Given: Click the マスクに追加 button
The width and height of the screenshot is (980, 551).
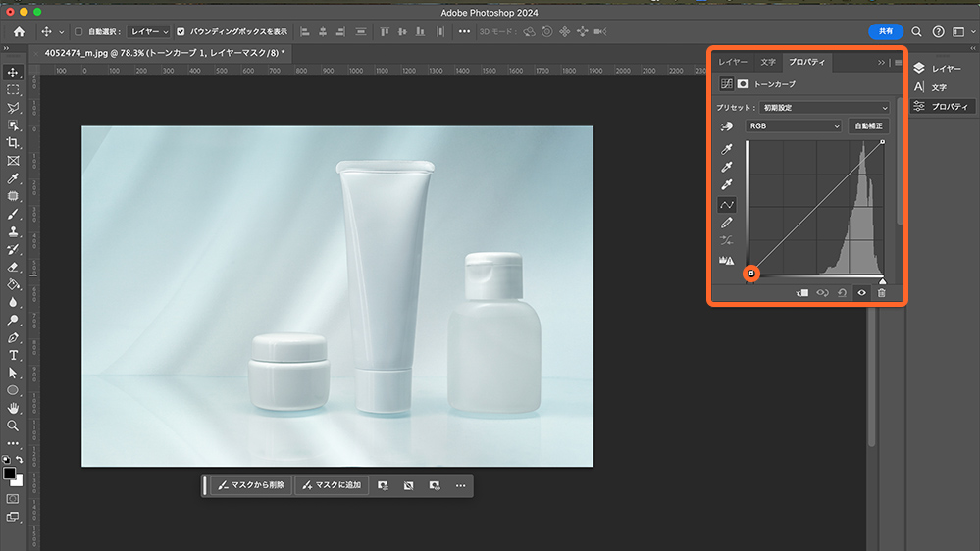Looking at the screenshot, I should click(x=332, y=485).
